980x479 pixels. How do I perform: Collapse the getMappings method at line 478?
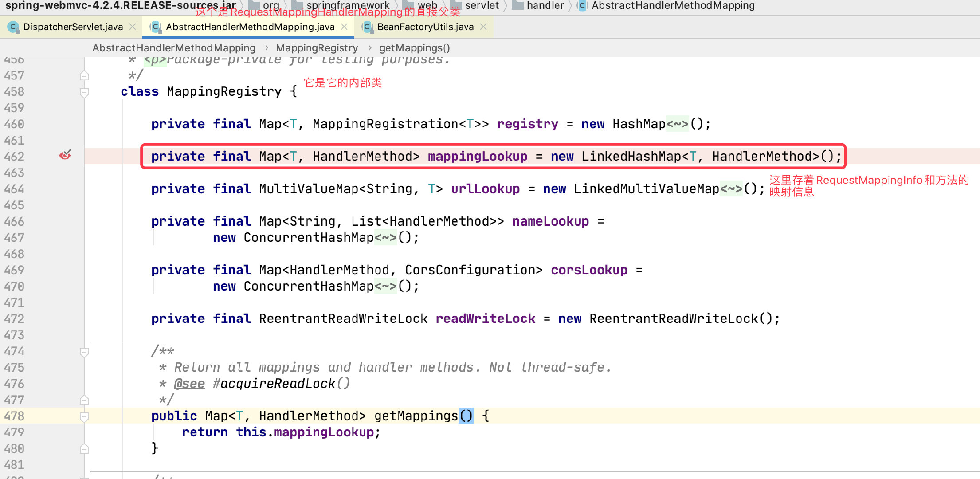[84, 417]
